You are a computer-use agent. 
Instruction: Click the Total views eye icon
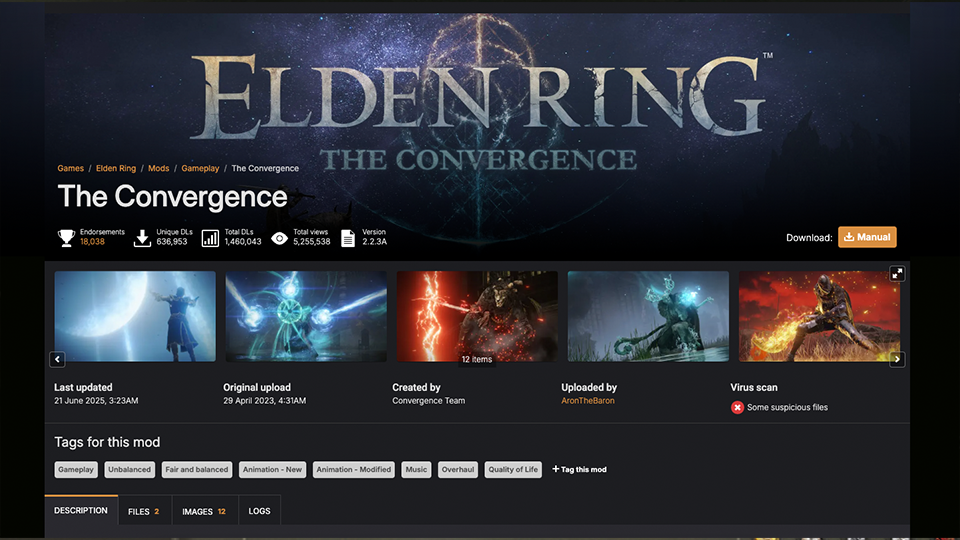coord(279,238)
